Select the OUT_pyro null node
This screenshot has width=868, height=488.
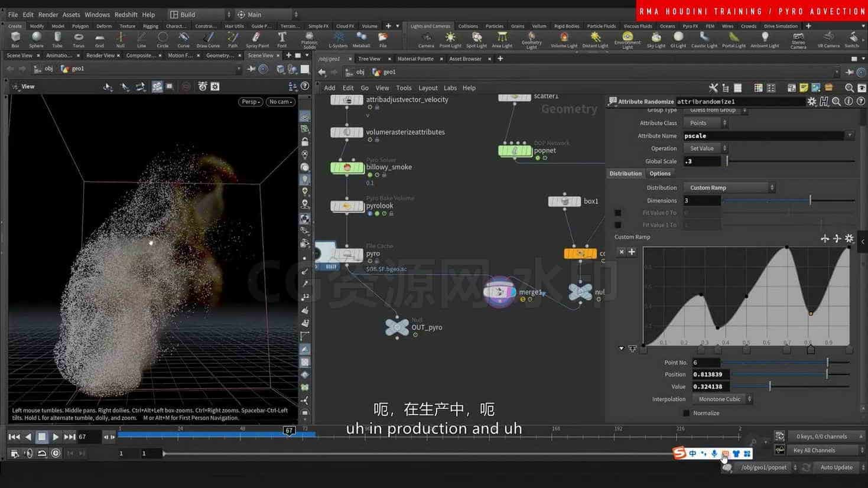pos(397,327)
